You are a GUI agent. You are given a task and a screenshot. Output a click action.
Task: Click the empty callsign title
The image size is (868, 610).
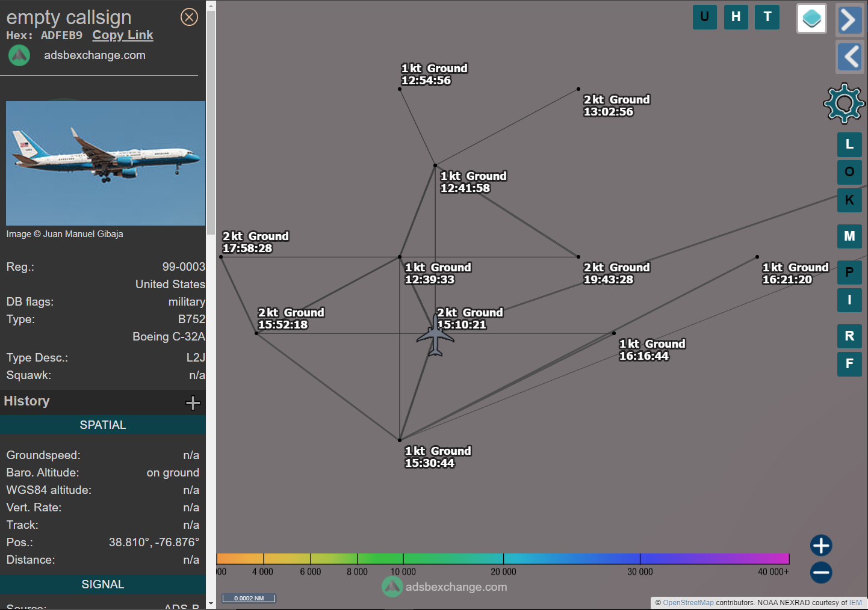tap(69, 17)
